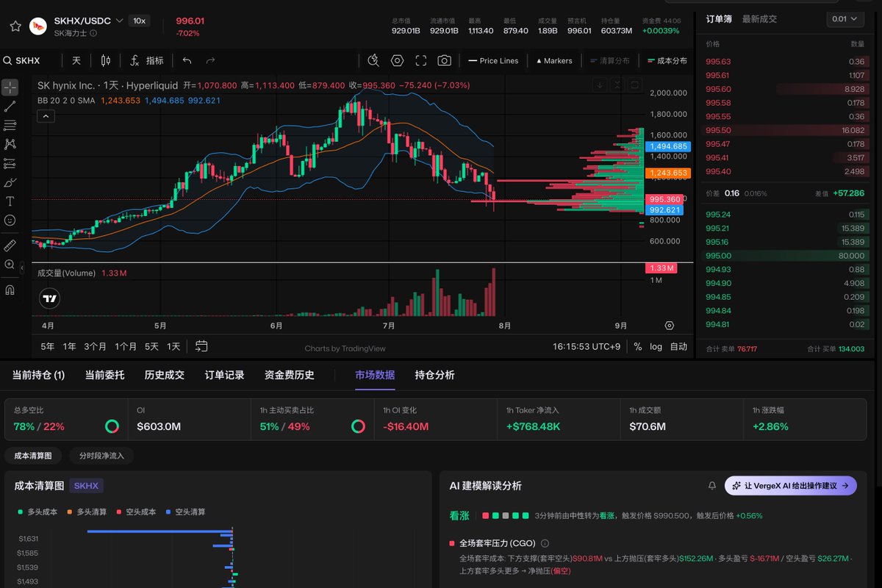The image size is (882, 588).
Task: Open the Fibonacci horizontal lines tool
Action: [10, 126]
